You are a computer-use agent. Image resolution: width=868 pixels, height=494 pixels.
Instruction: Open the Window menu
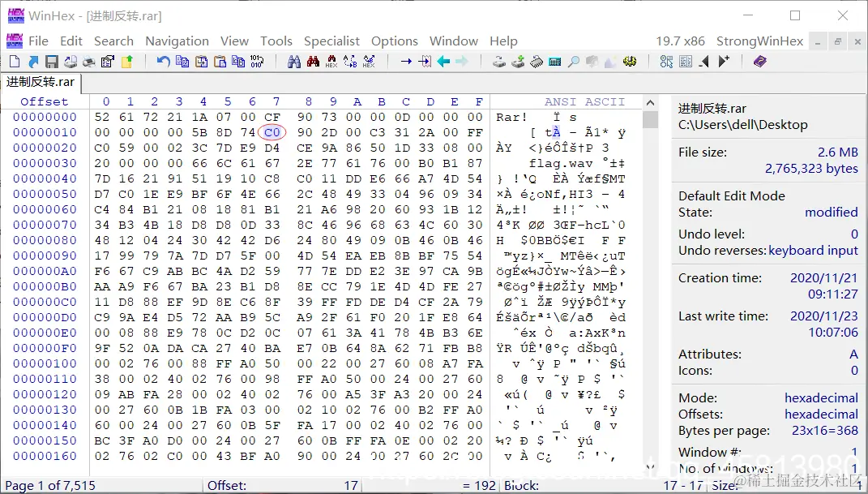(x=453, y=41)
